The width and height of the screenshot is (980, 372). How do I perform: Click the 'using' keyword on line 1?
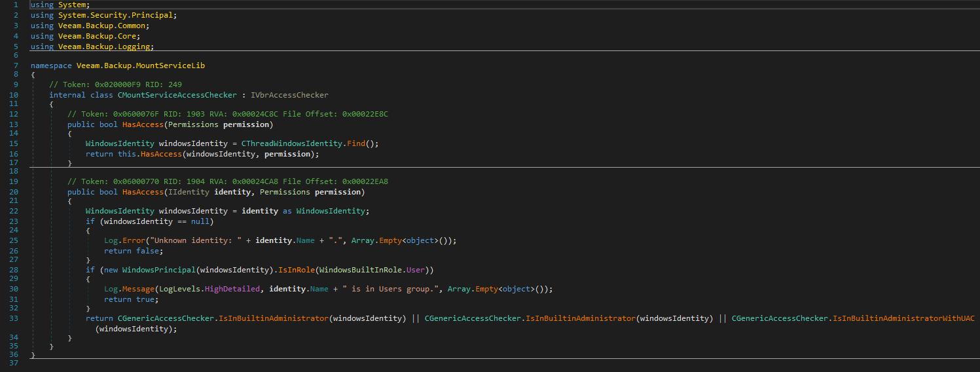click(x=42, y=5)
